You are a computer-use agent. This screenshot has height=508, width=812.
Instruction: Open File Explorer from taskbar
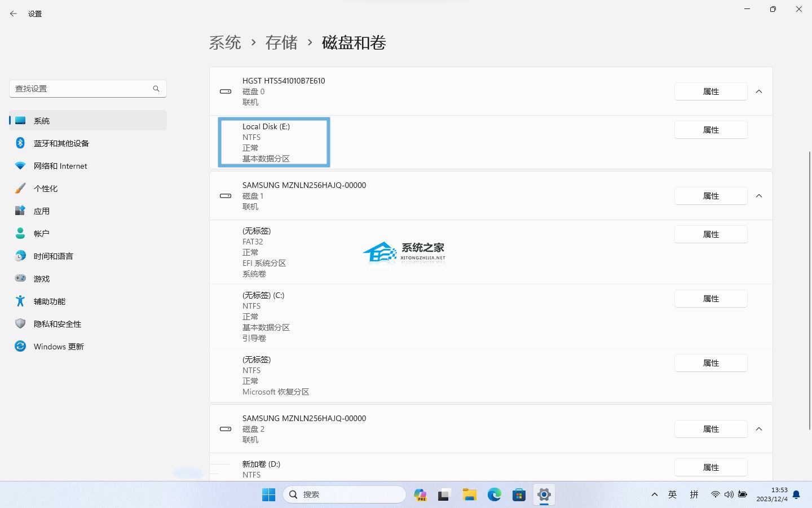point(469,495)
